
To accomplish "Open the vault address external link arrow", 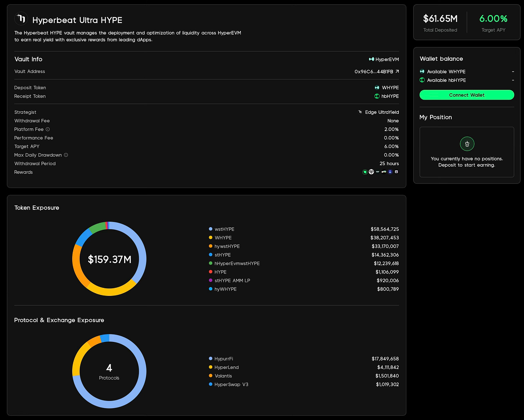I will point(397,71).
